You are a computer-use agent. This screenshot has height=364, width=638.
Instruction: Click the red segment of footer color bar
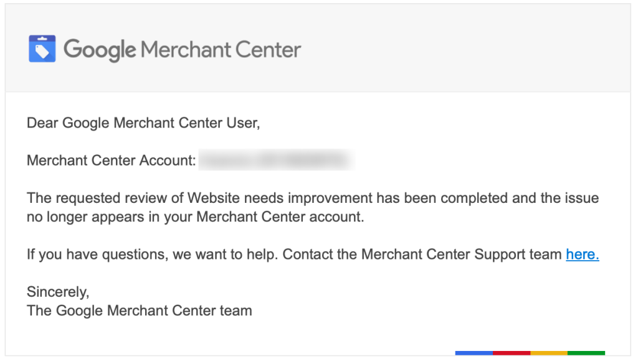click(x=511, y=353)
